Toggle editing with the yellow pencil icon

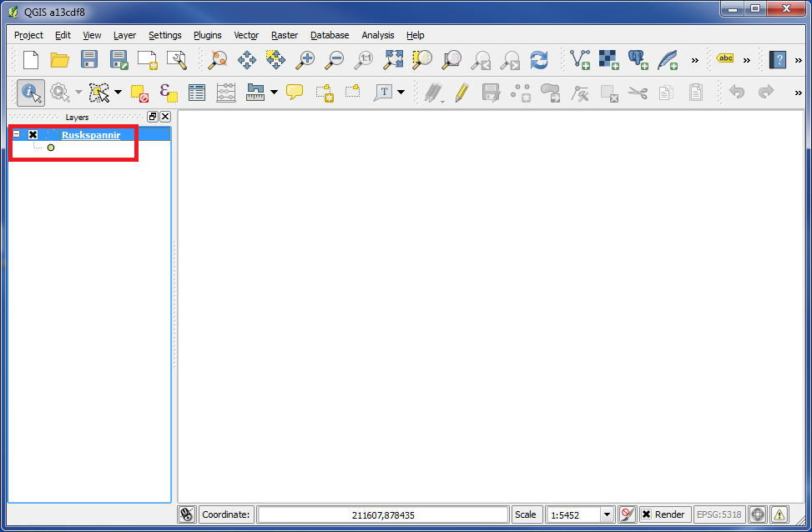tap(461, 93)
